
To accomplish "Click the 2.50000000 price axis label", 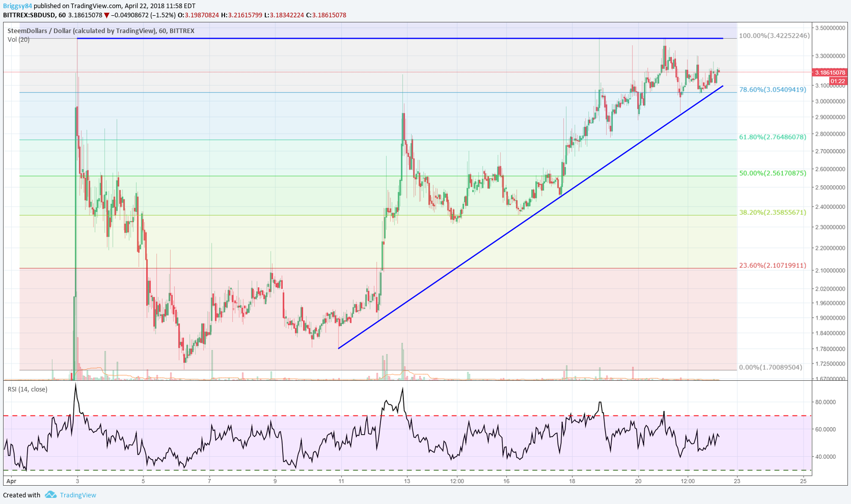I will coord(831,187).
